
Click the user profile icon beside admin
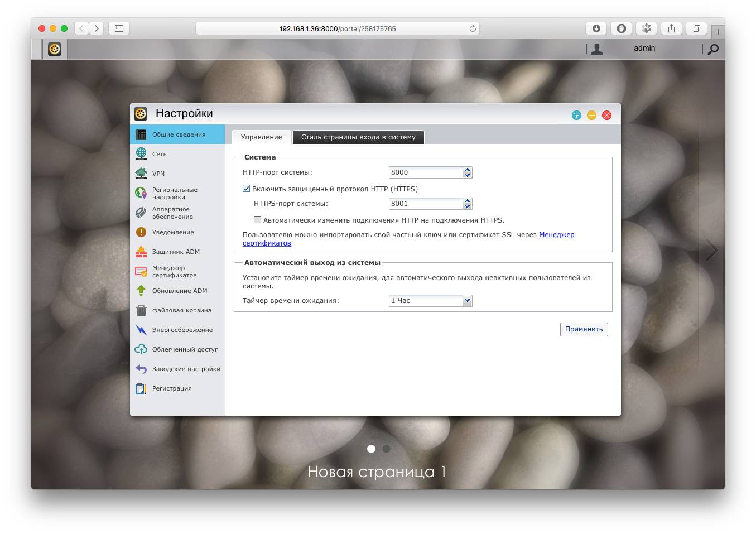pyautogui.click(x=597, y=49)
